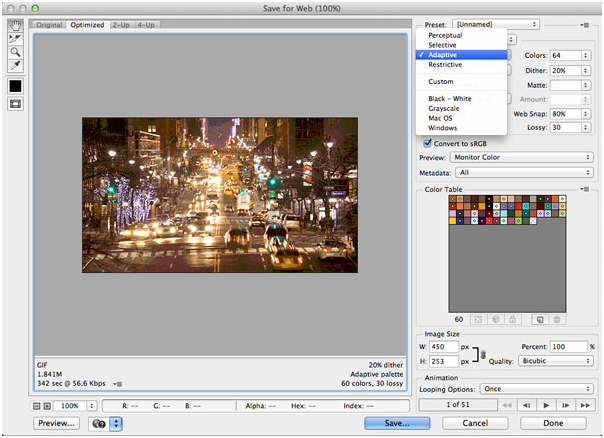This screenshot has width=604, height=438.
Task: Click the play animation button
Action: click(547, 404)
